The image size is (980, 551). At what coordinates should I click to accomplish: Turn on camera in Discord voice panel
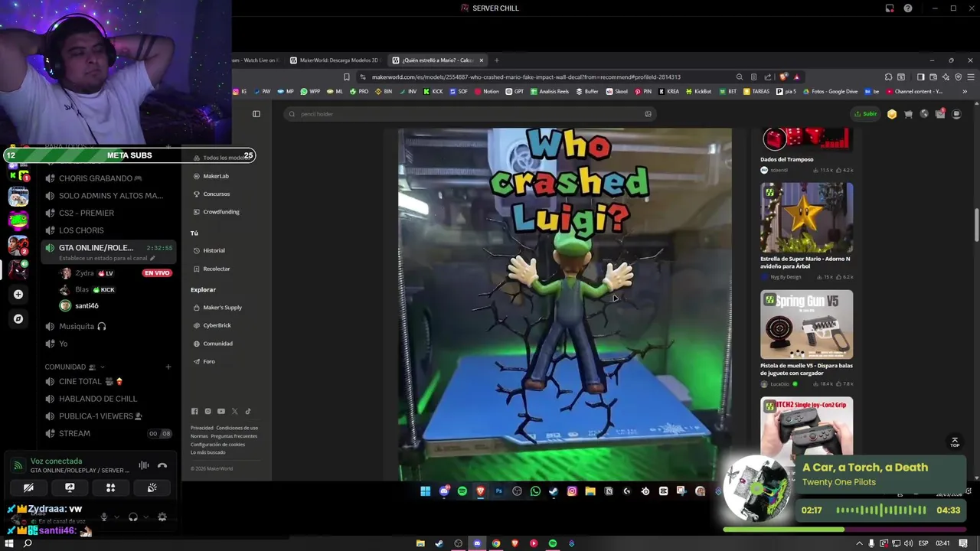(28, 487)
